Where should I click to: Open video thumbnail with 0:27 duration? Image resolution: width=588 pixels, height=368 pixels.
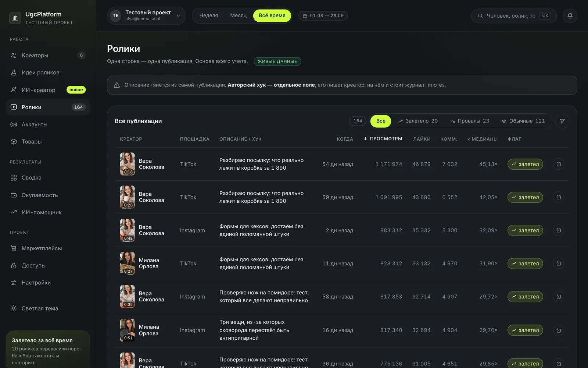(x=128, y=263)
